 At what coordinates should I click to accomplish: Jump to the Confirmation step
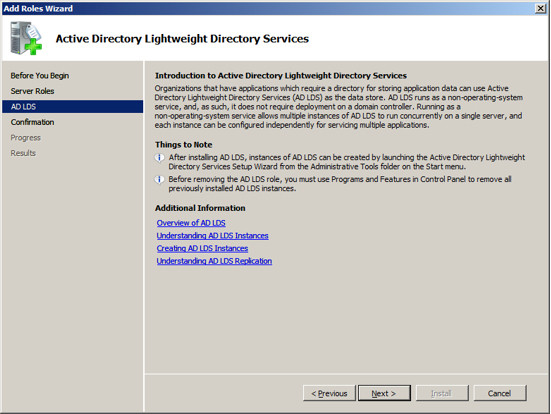[32, 122]
